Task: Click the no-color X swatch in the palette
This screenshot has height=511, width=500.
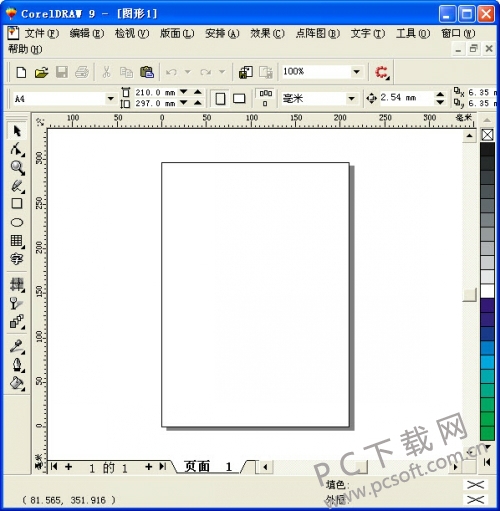Action: pyautogui.click(x=487, y=135)
